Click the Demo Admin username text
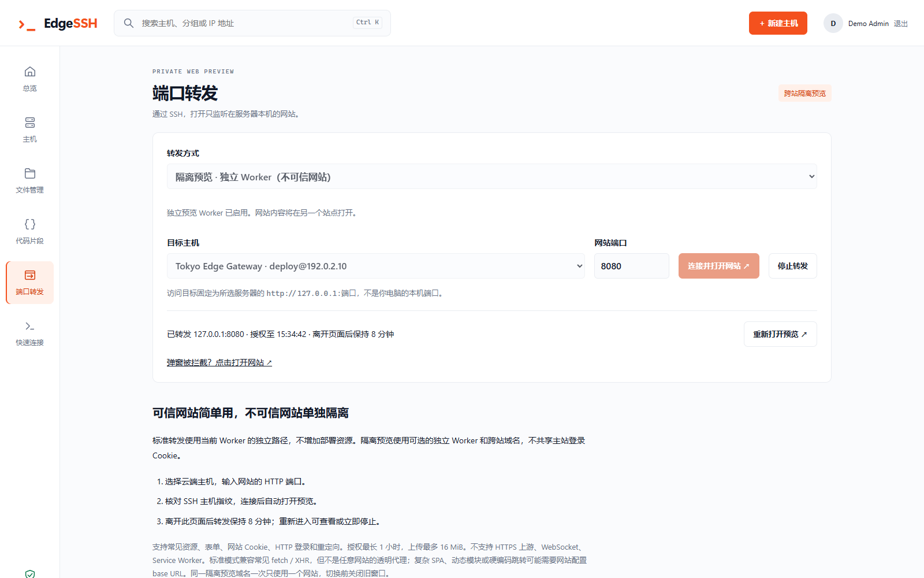Viewport: 924px width, 578px height. point(868,24)
